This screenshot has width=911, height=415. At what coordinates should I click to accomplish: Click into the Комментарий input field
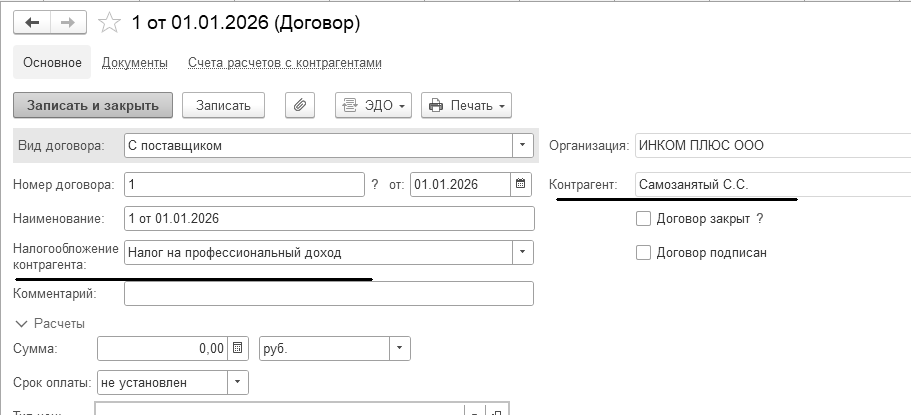click(329, 293)
